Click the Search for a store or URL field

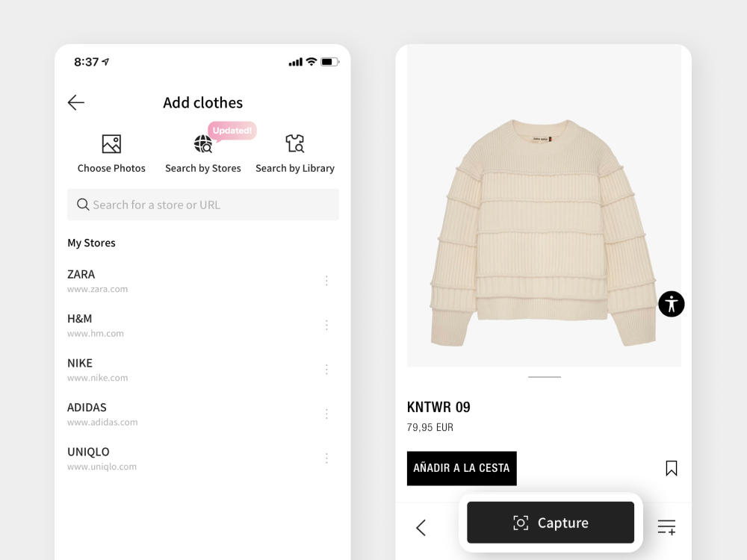tap(203, 205)
